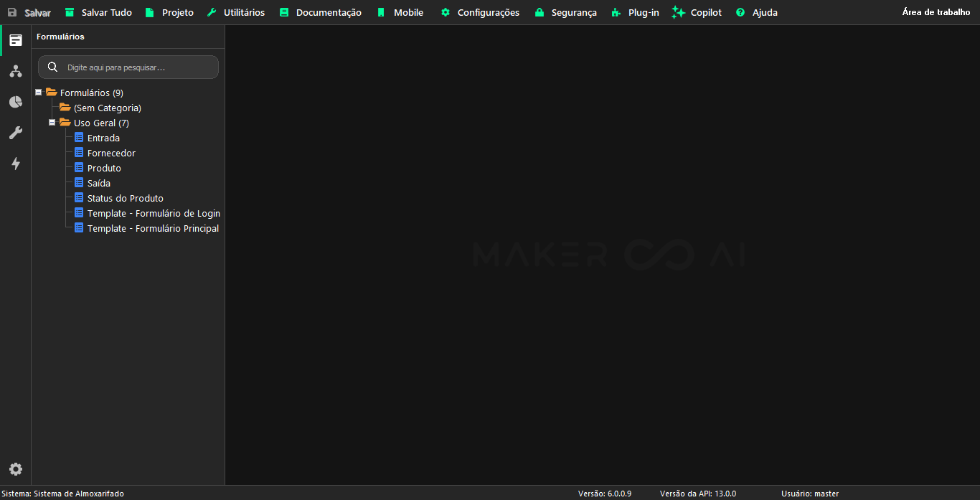Click the Utilitários wrench icon in menu bar
Screen dimensions: 980x500
click(x=212, y=12)
